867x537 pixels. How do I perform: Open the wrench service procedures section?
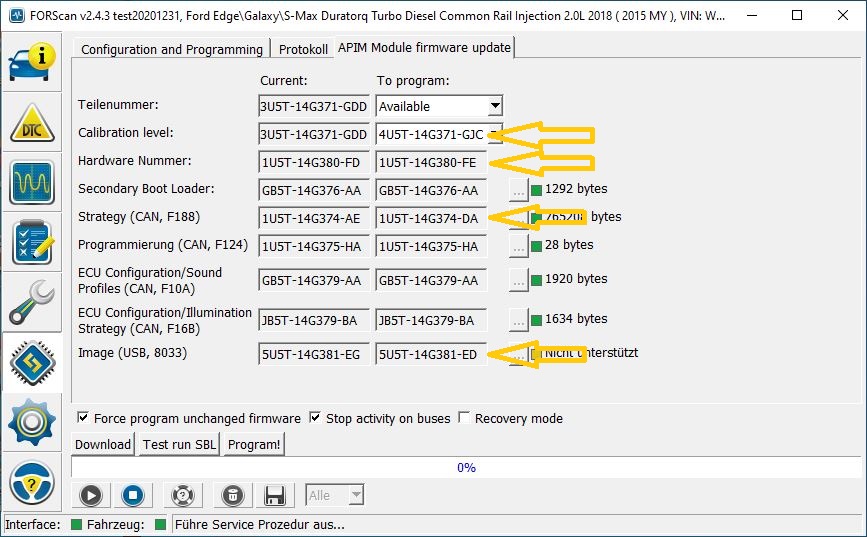point(33,302)
